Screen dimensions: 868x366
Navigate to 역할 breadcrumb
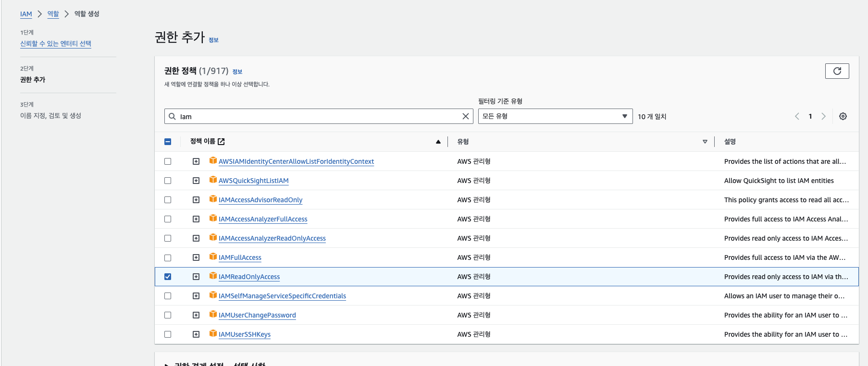pyautogui.click(x=53, y=14)
